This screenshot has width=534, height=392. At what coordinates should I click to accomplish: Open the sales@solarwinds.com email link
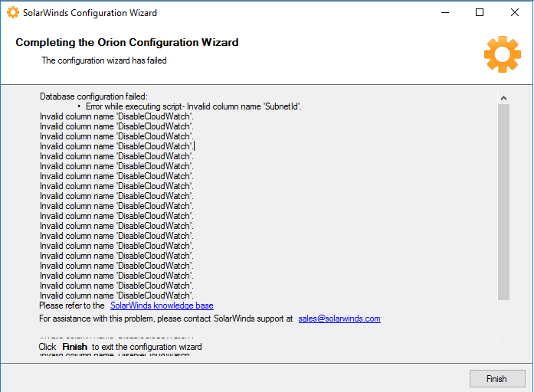coord(339,318)
